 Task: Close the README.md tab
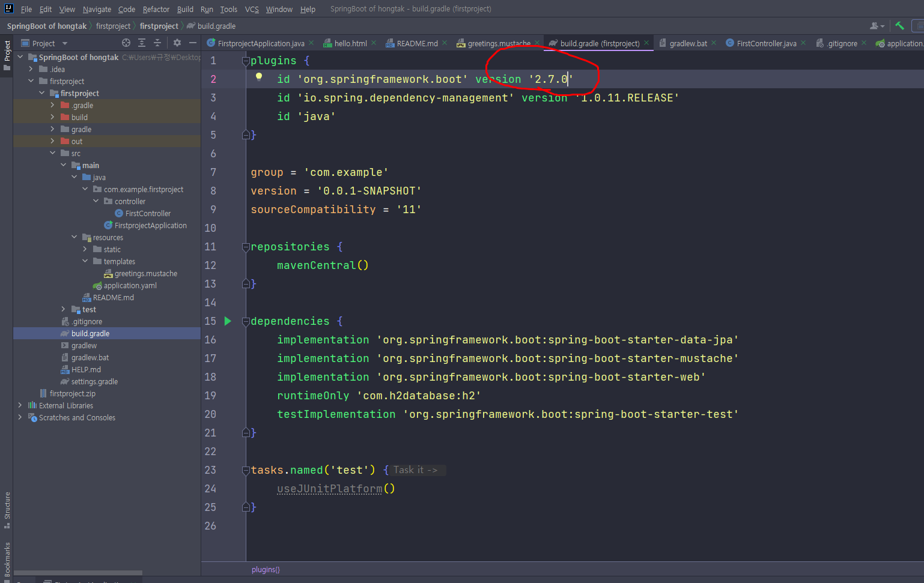pyautogui.click(x=445, y=43)
